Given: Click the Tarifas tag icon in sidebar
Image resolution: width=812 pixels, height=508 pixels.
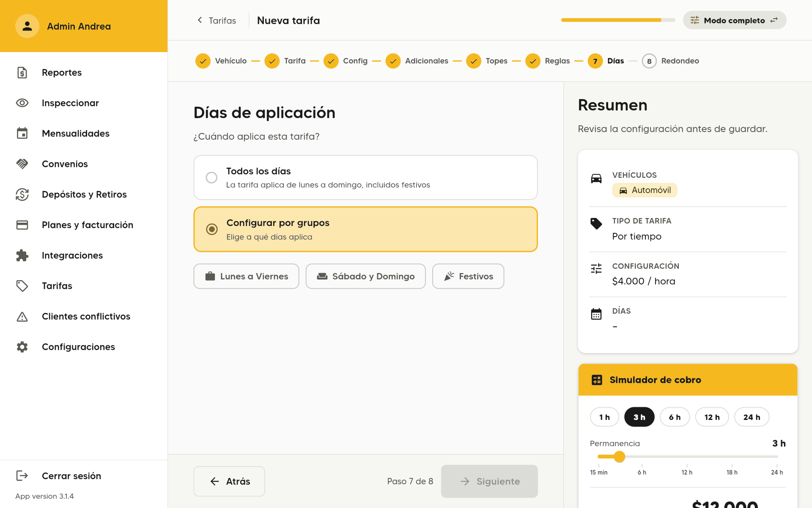Looking at the screenshot, I should [x=22, y=286].
